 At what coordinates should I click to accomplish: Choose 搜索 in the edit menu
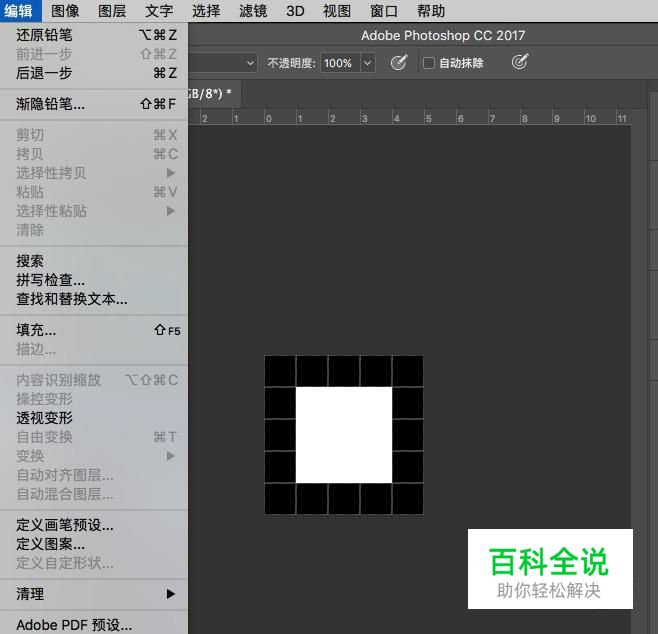(x=94, y=261)
